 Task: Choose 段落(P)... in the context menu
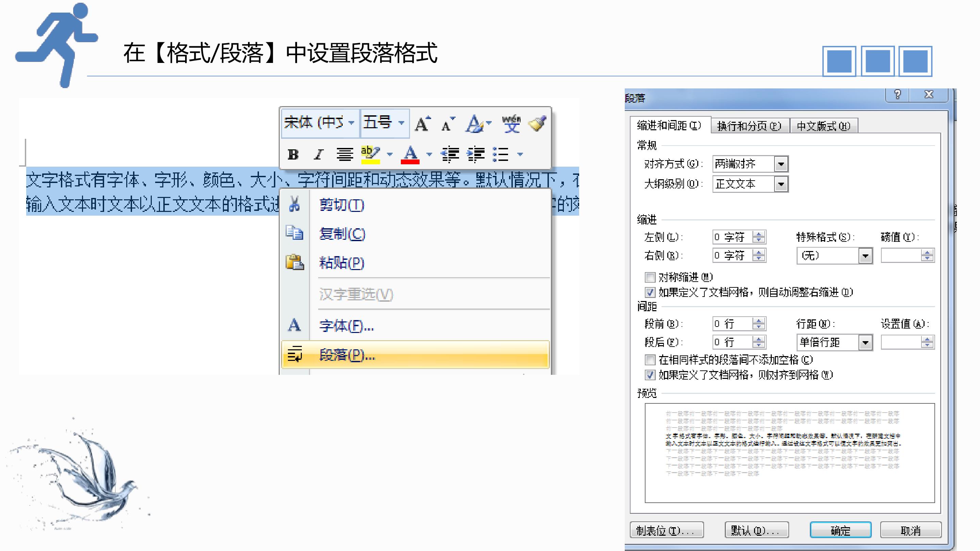415,354
